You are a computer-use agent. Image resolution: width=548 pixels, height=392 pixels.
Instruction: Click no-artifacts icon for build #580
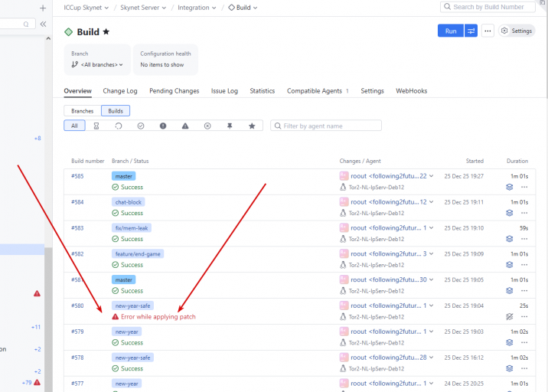(510, 317)
